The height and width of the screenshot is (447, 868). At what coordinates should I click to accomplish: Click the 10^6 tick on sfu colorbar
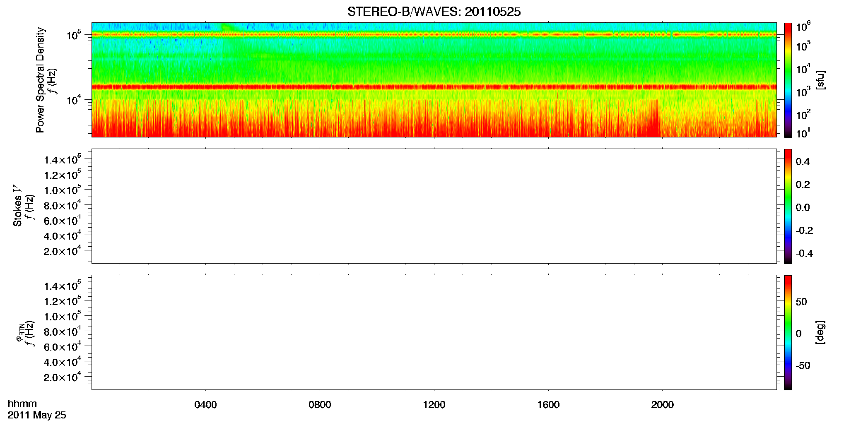click(x=803, y=27)
